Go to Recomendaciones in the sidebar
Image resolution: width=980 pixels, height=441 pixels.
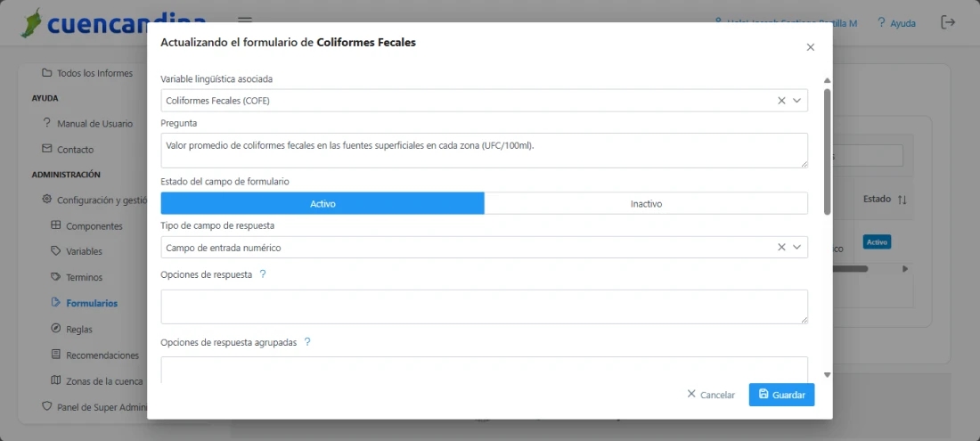[102, 355]
